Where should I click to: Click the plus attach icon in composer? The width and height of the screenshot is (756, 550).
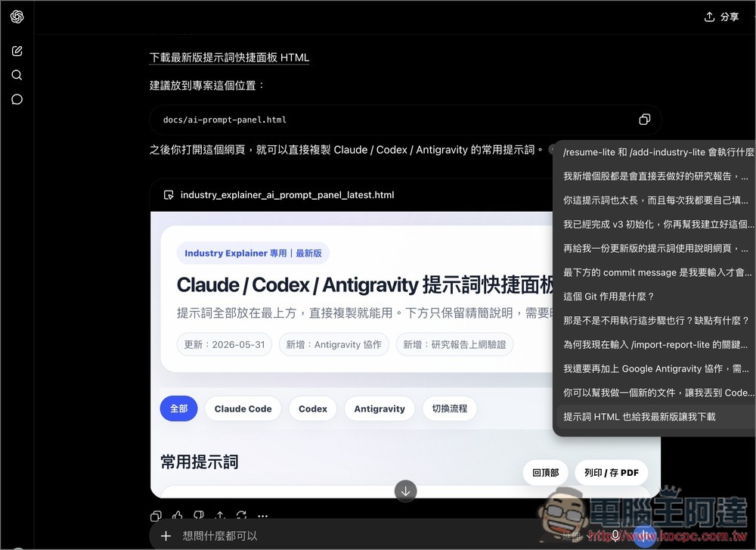point(166,536)
